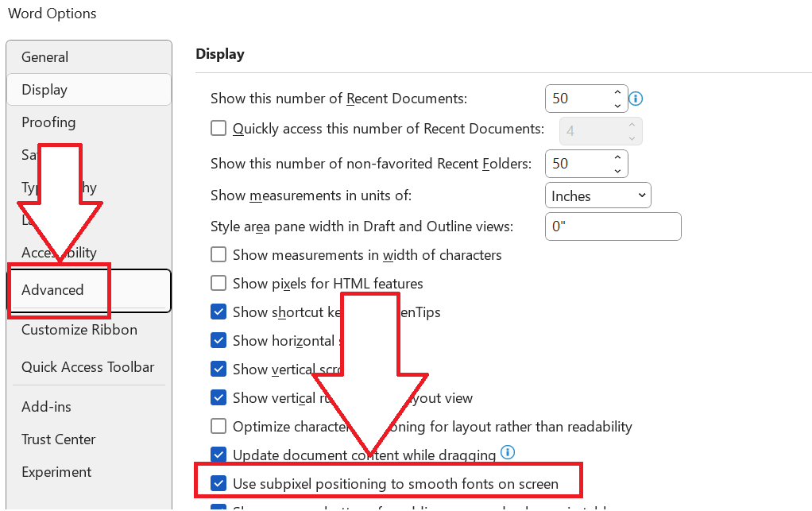Click the Display section heading
Viewport: 812px width, 511px height.
click(x=220, y=54)
